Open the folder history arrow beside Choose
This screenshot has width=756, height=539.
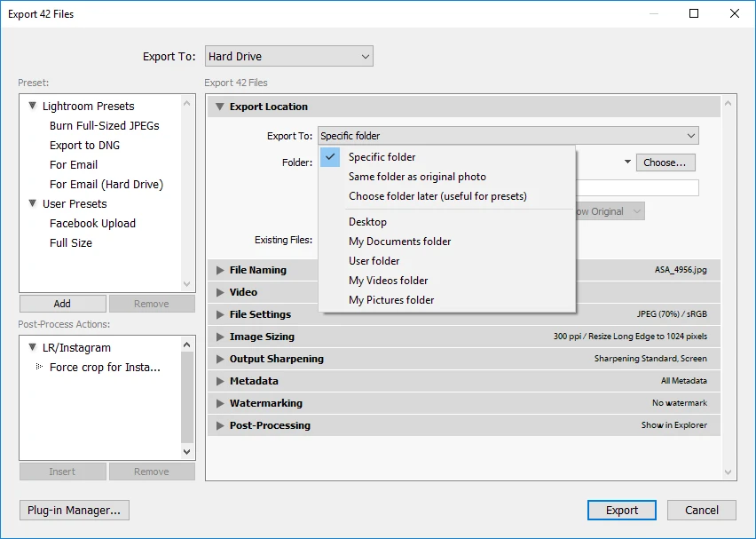pyautogui.click(x=627, y=162)
